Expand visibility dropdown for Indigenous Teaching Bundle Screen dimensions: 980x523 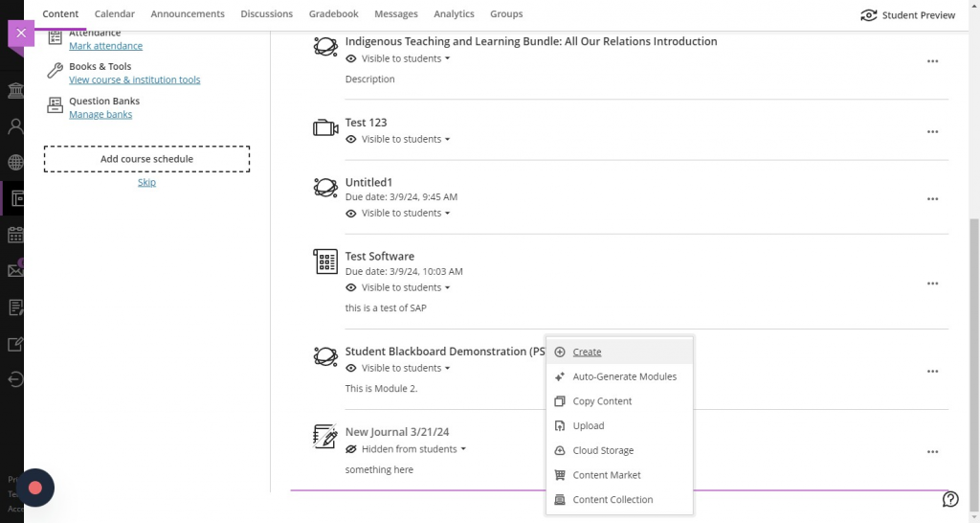(x=446, y=59)
